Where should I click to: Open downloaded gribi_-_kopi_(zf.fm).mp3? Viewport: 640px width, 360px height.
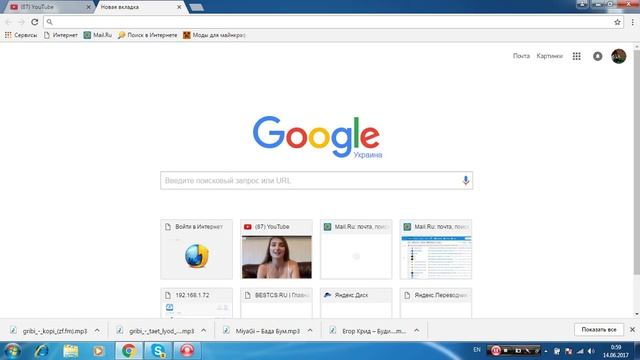[49, 331]
